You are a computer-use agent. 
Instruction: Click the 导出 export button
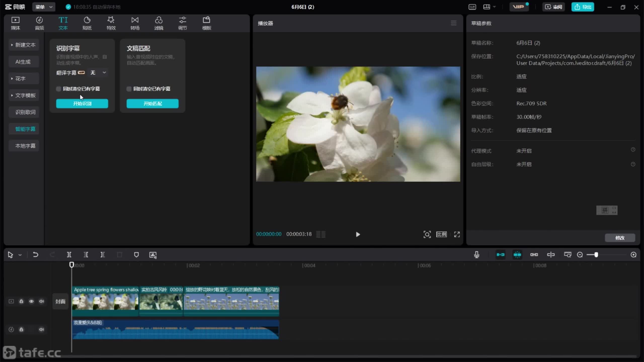583,7
